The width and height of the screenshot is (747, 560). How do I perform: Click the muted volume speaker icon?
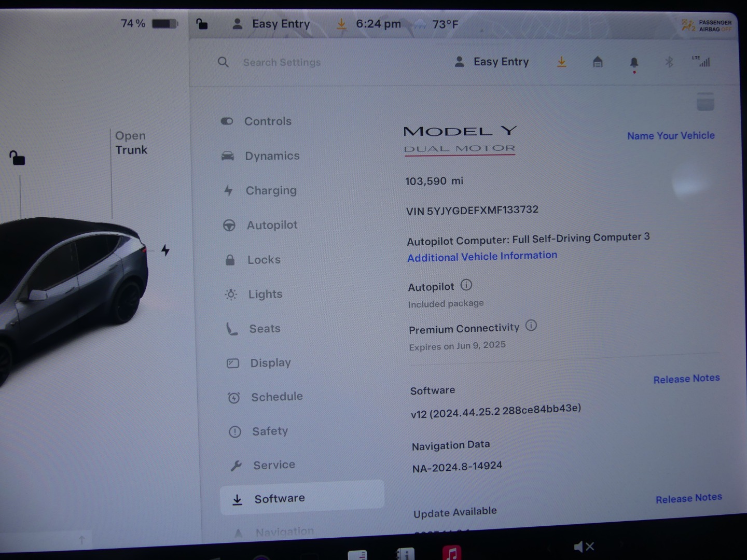click(x=583, y=547)
